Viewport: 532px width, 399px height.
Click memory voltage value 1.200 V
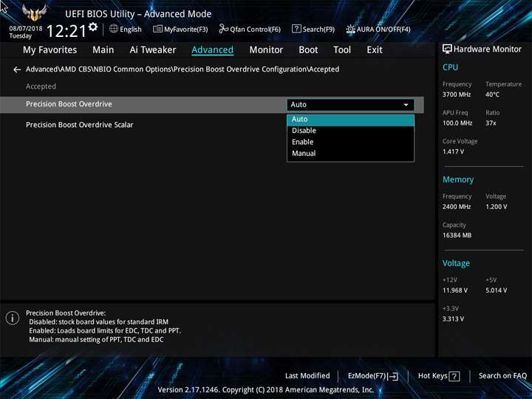point(496,207)
